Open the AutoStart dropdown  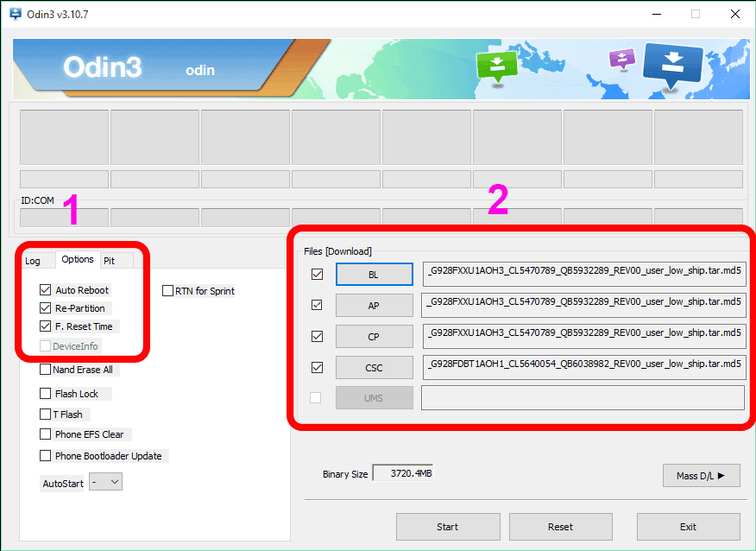pos(106,482)
